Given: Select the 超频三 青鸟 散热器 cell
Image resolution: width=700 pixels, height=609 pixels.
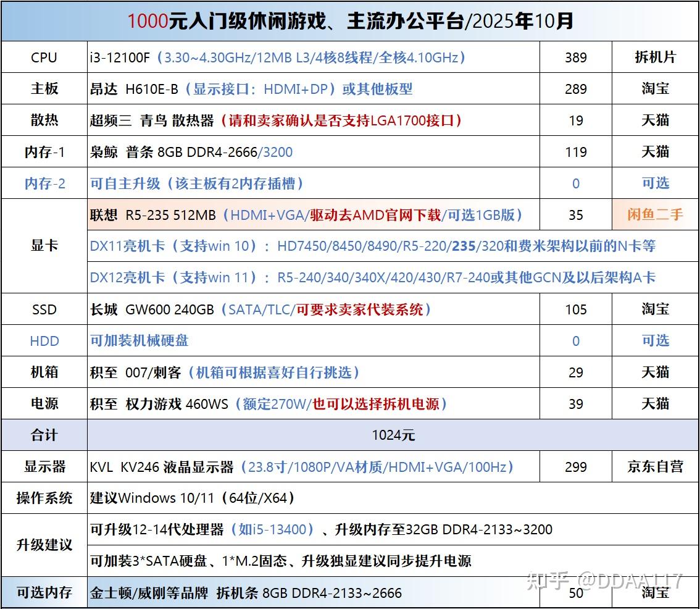Looking at the screenshot, I should click(314, 120).
